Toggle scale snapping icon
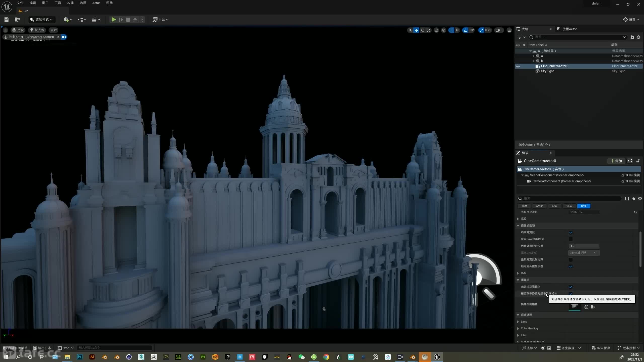 click(481, 30)
